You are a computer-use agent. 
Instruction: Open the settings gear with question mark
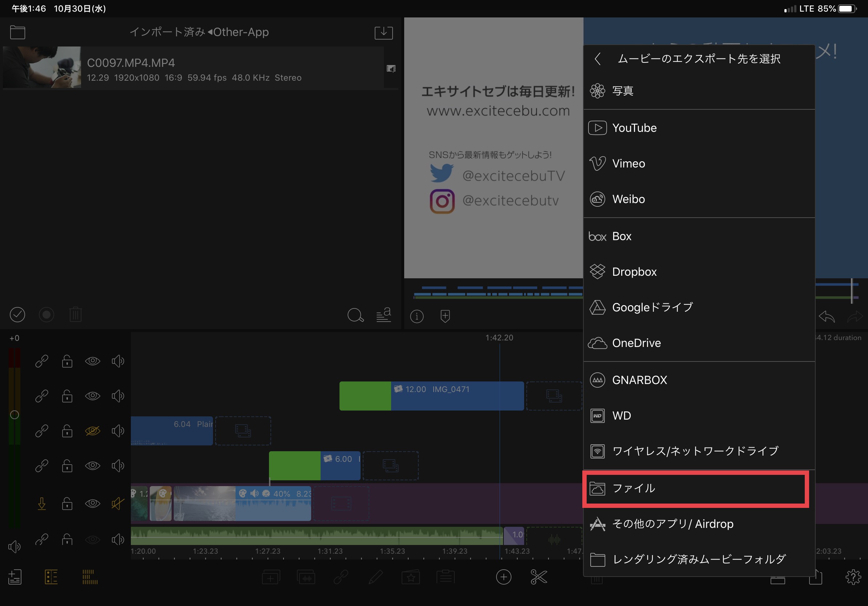(x=853, y=577)
